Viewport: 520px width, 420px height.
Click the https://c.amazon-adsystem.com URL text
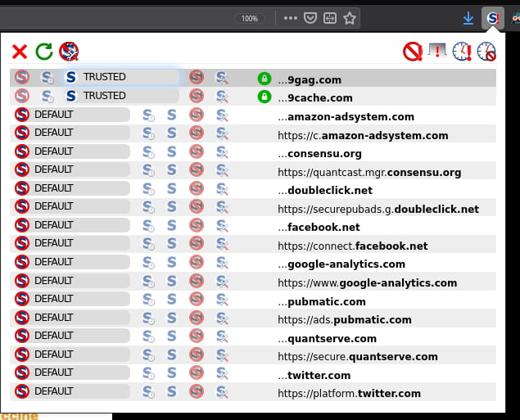pos(363,135)
